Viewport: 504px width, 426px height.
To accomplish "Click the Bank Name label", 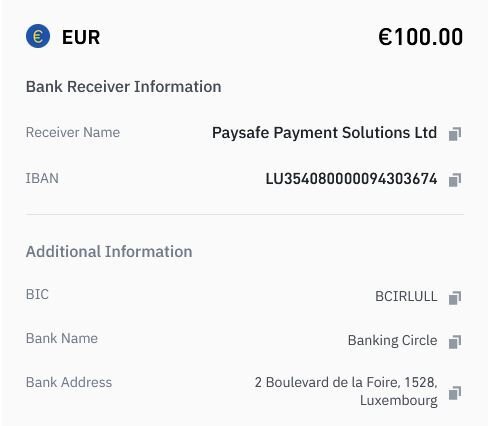I will [62, 338].
